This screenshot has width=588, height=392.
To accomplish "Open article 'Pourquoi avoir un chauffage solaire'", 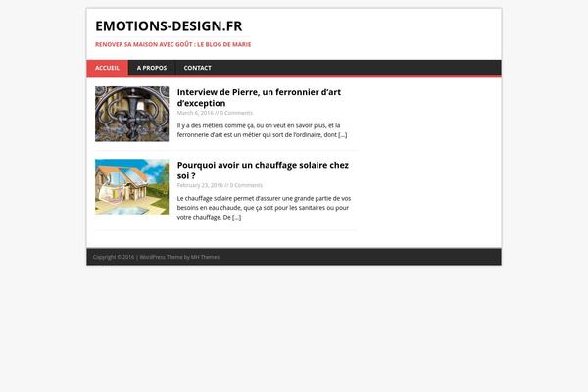I will 263,171.
